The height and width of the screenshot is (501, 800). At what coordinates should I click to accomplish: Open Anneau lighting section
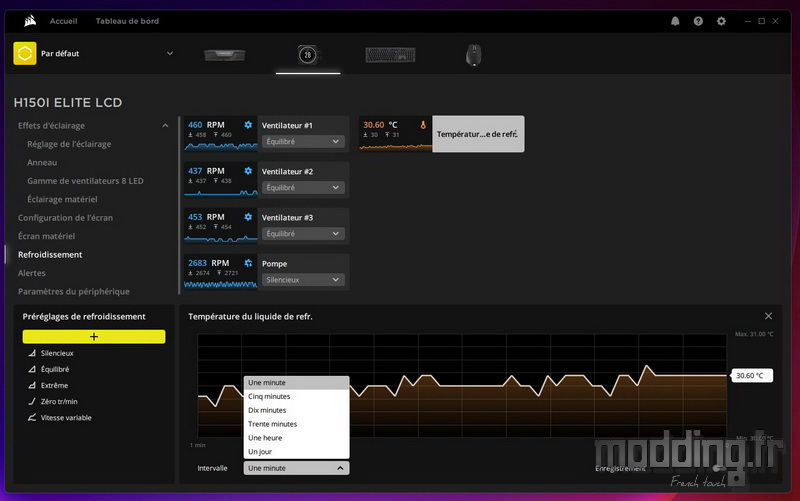(x=42, y=162)
